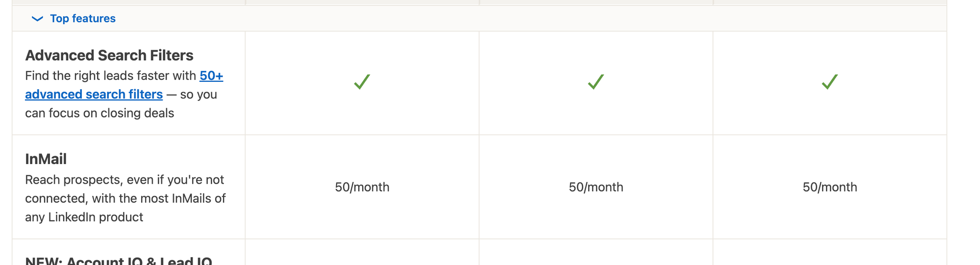Click the "NEW: Account IQ & Lead IQ" heading
This screenshot has width=980, height=265.
pos(119,261)
